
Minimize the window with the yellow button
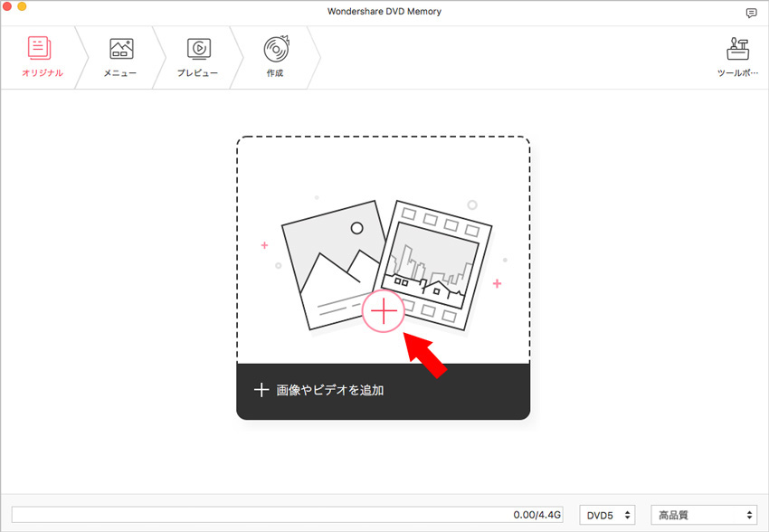pos(22,6)
